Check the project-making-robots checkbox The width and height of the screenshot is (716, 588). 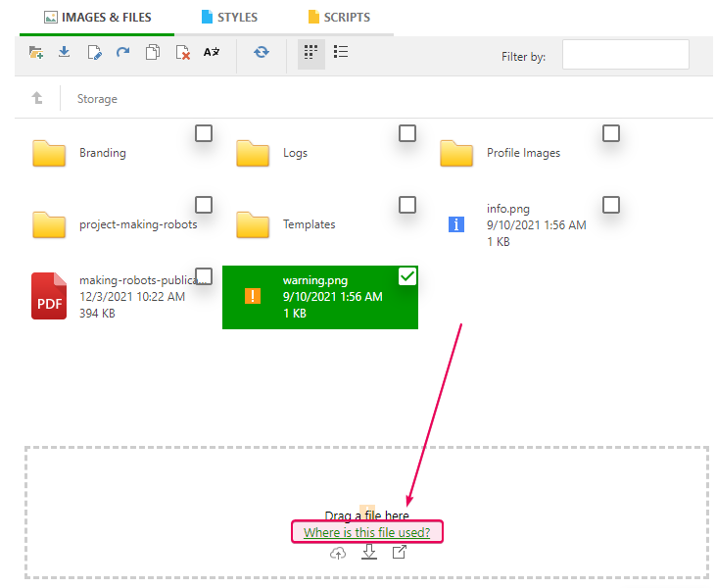pos(204,205)
